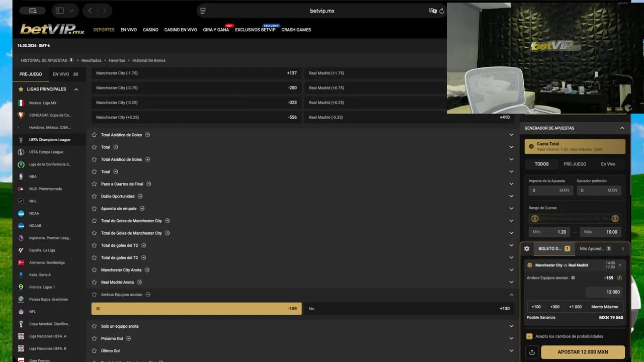Show the browser sidebar icon

pyautogui.click(x=60, y=11)
